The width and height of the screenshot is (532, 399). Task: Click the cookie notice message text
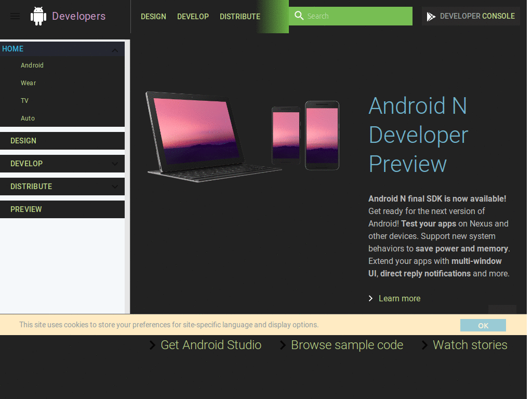169,325
